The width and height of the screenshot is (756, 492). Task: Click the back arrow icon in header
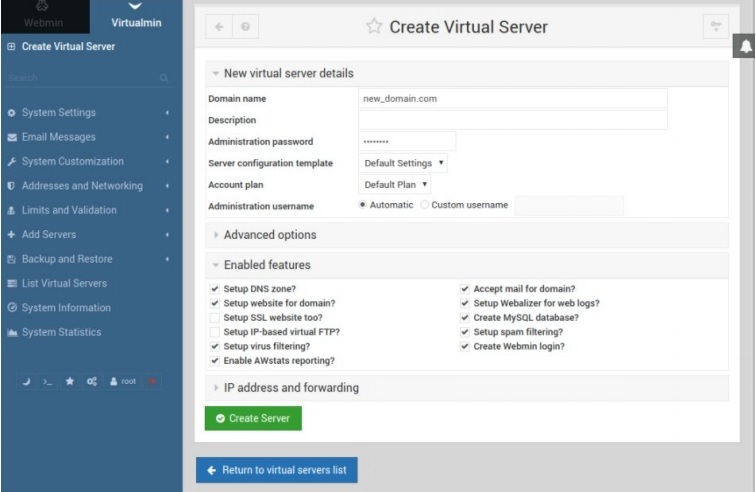click(x=219, y=27)
